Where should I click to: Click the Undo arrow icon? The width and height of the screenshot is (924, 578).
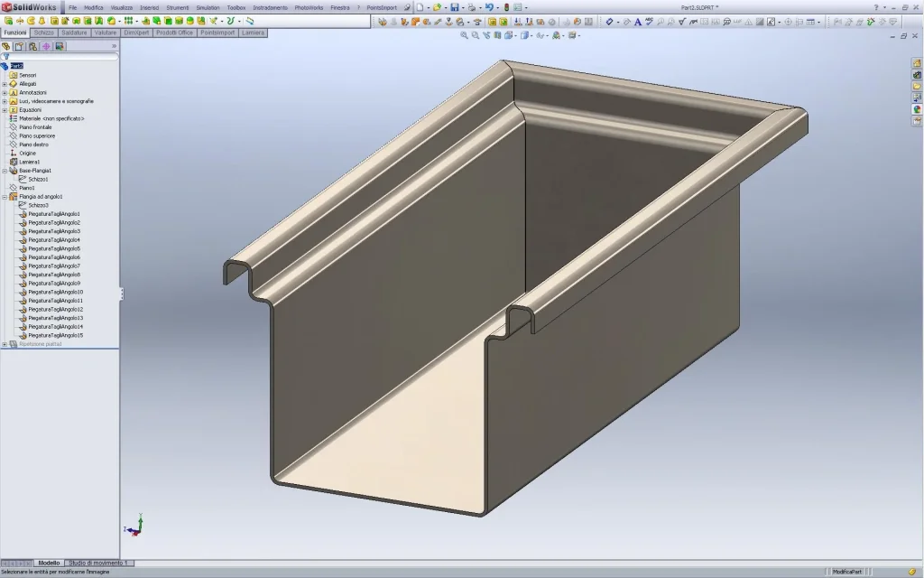point(488,7)
